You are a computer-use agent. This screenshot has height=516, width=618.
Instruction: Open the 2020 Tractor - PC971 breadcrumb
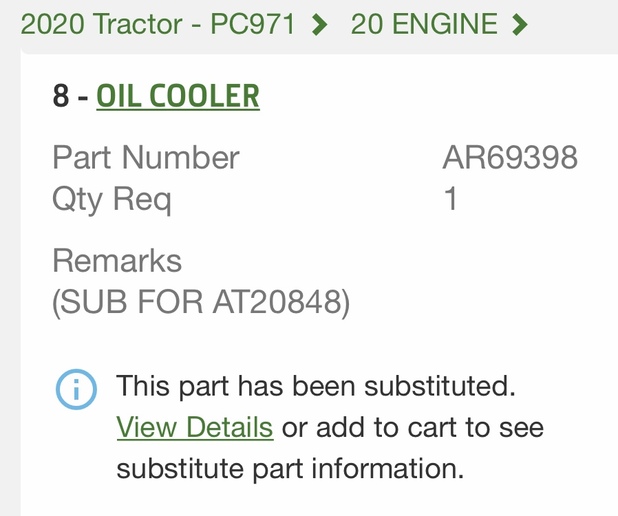click(158, 24)
